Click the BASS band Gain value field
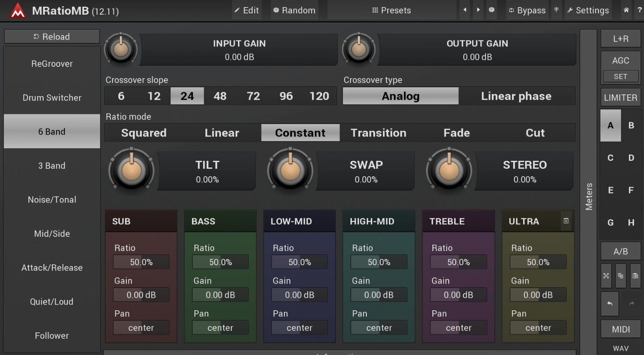 220,295
